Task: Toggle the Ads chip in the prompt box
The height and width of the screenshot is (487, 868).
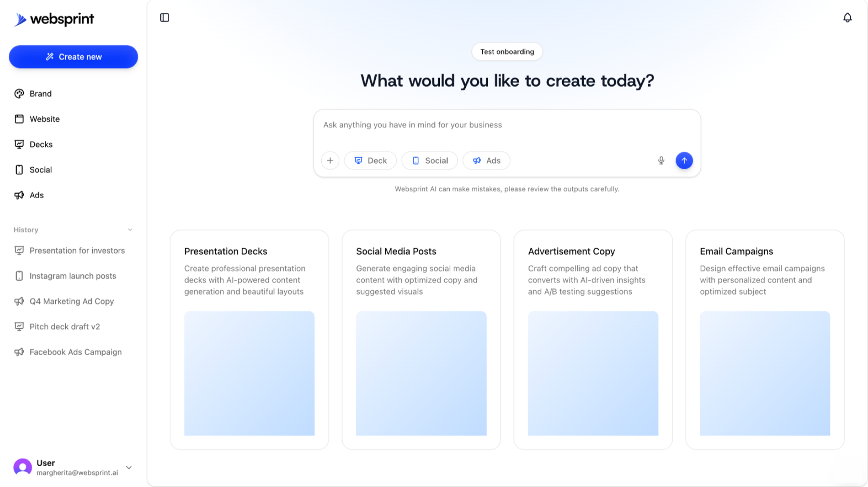Action: [x=486, y=161]
